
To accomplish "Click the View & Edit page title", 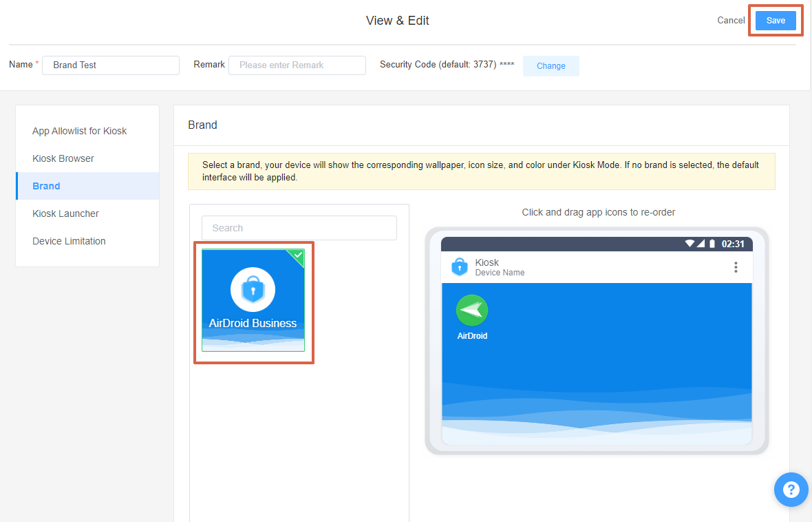I will click(x=397, y=21).
